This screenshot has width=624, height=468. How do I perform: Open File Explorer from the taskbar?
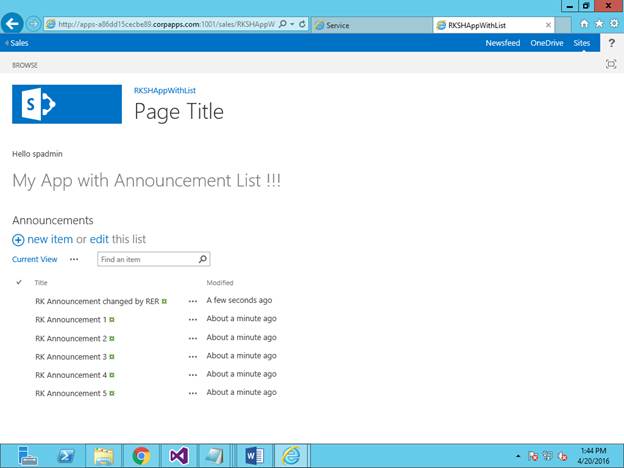104,456
